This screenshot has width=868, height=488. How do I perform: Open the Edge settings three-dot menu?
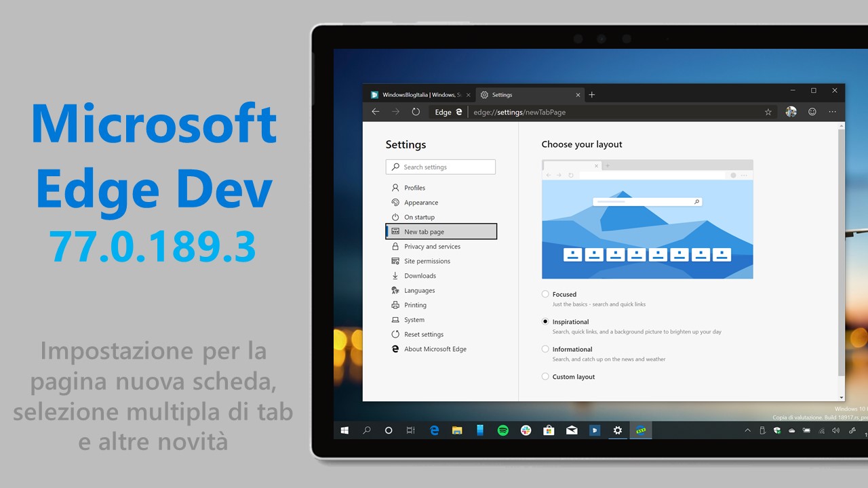[832, 112]
